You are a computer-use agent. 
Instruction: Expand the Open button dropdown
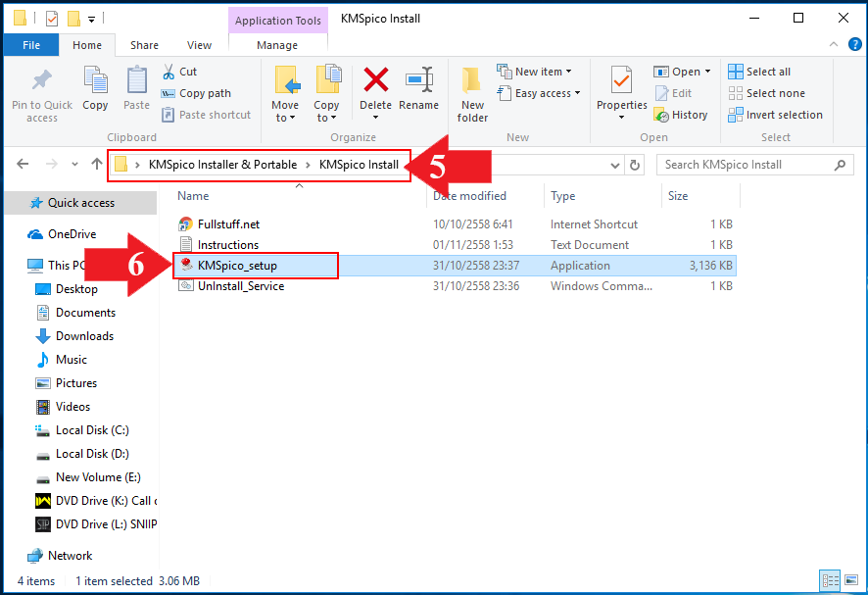[707, 72]
